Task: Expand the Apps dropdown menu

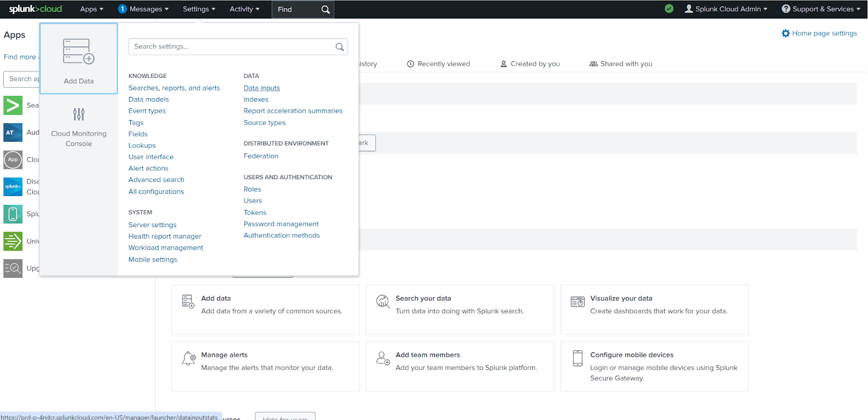Action: (x=92, y=9)
